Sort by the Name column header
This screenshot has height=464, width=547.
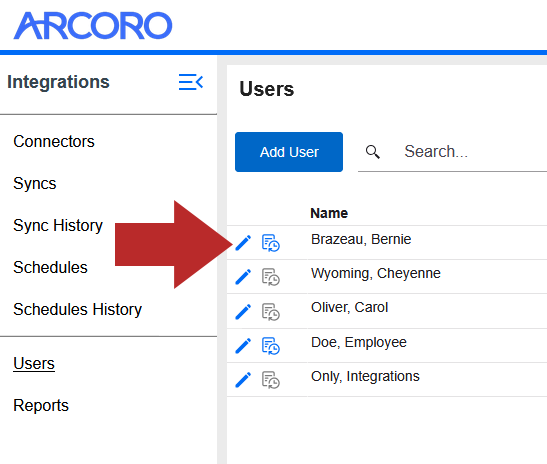coord(329,213)
